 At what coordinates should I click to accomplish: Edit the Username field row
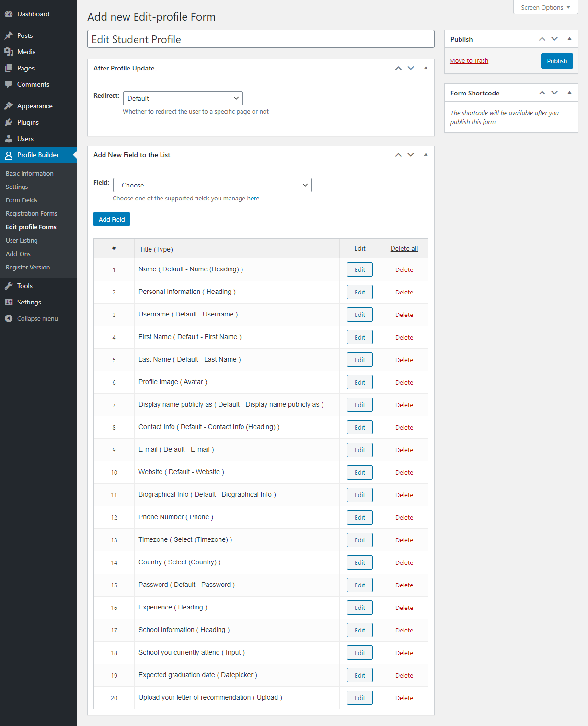point(360,315)
